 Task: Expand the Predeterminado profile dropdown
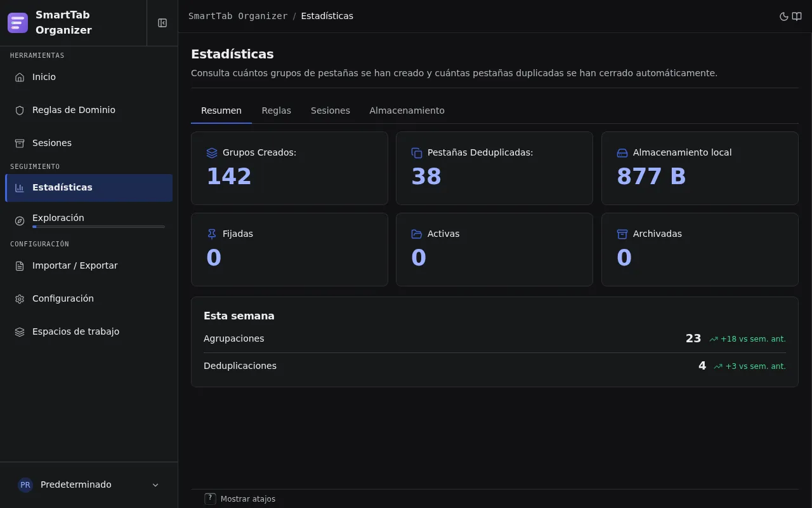(x=89, y=485)
